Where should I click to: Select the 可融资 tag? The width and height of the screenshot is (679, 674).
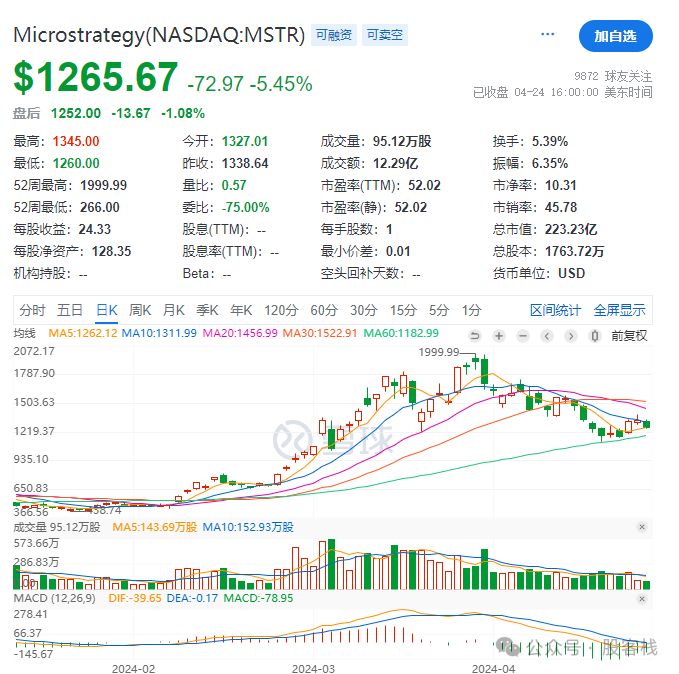pyautogui.click(x=333, y=35)
